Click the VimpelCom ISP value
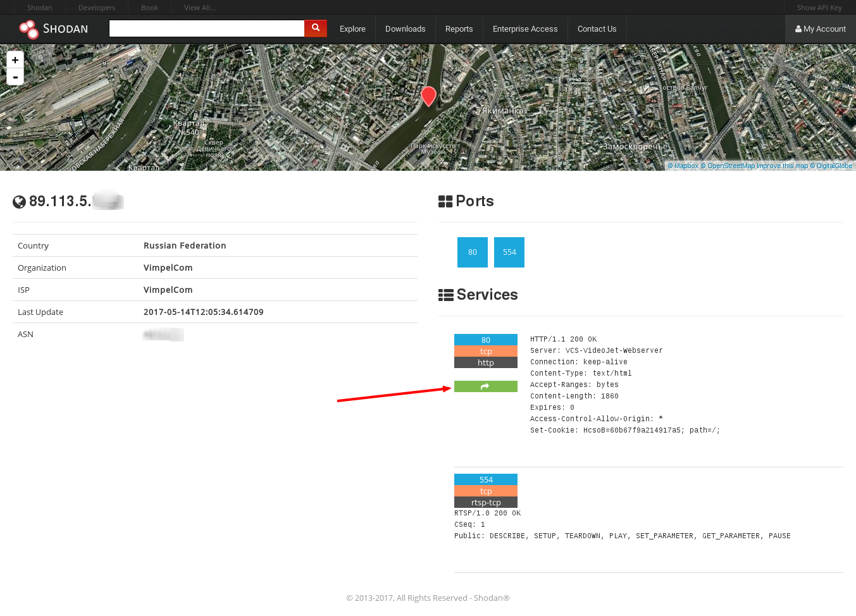856x616 pixels. [168, 290]
